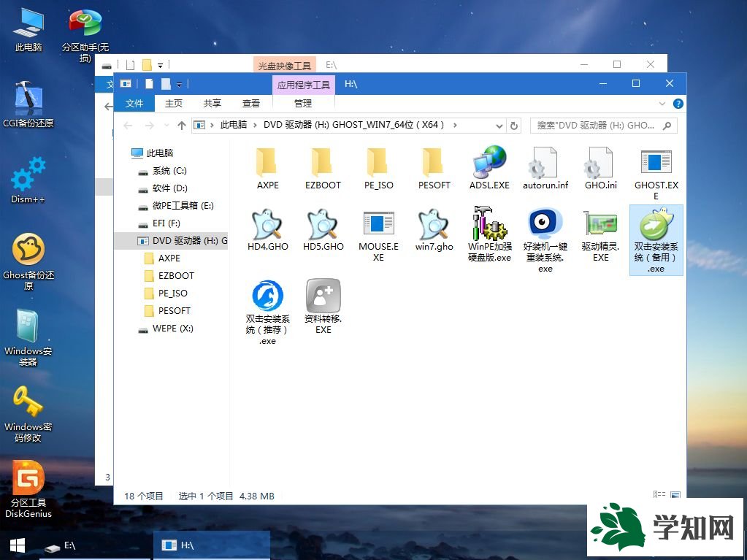This screenshot has width=747, height=560.
Task: Open the 管理 application tools tab
Action: pyautogui.click(x=302, y=103)
